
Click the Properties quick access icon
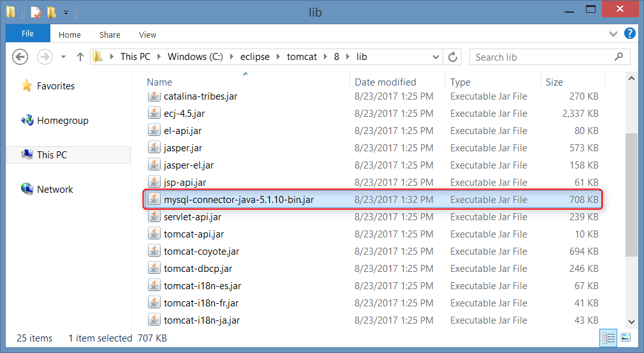tap(36, 12)
